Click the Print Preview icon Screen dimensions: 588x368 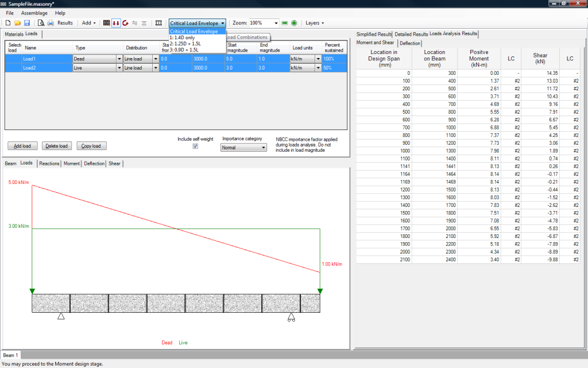[x=41, y=23]
